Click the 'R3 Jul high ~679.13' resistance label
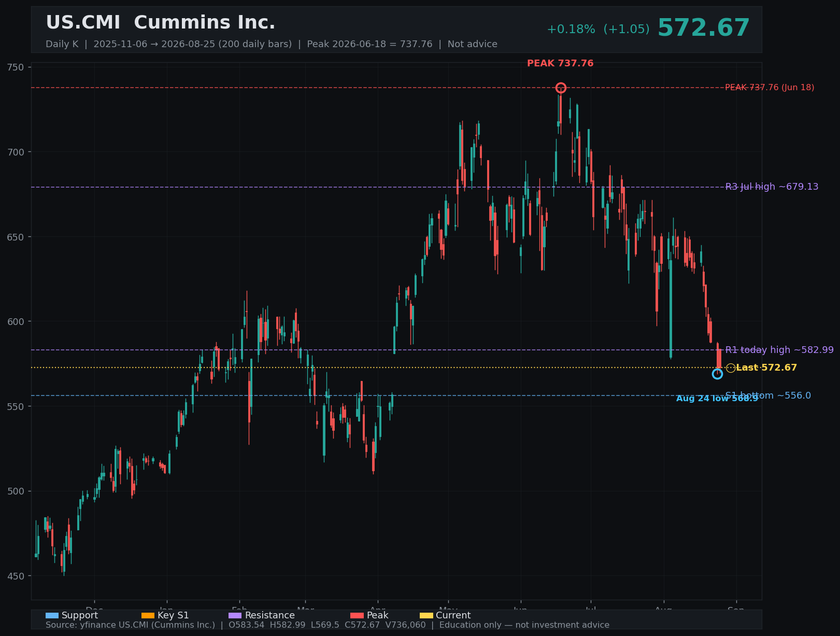The width and height of the screenshot is (840, 636). pyautogui.click(x=772, y=187)
